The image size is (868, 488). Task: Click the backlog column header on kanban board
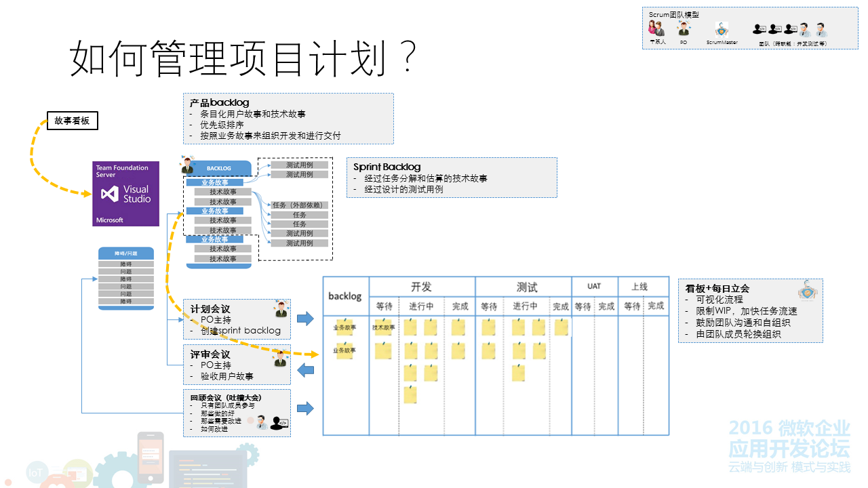click(345, 296)
